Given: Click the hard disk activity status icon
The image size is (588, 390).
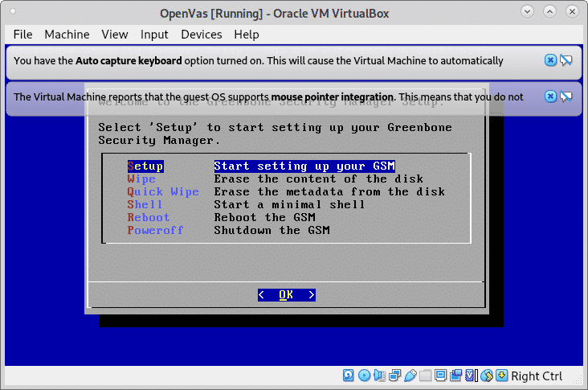Looking at the screenshot, I should pyautogui.click(x=349, y=376).
